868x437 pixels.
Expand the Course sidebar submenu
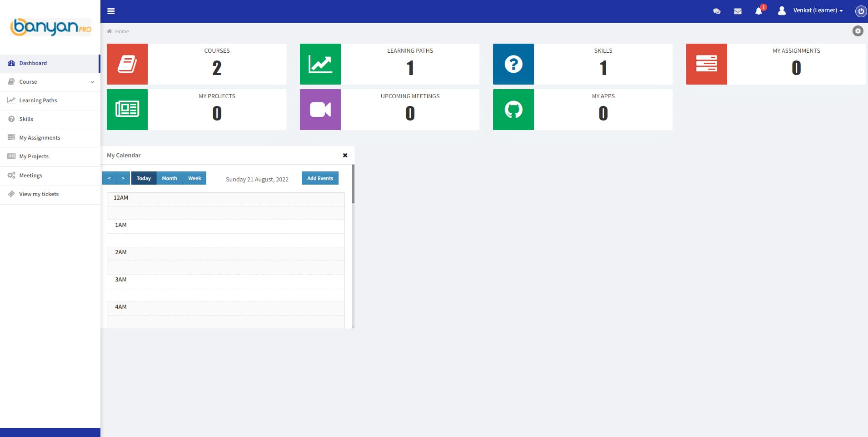point(50,82)
